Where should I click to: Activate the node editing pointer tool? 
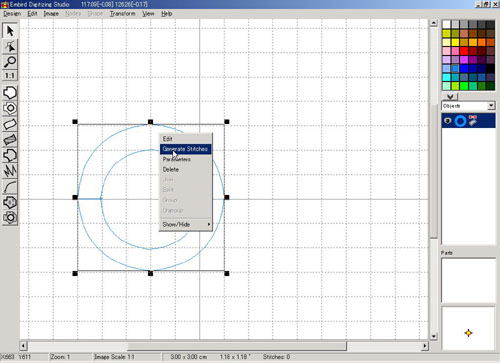[x=10, y=46]
